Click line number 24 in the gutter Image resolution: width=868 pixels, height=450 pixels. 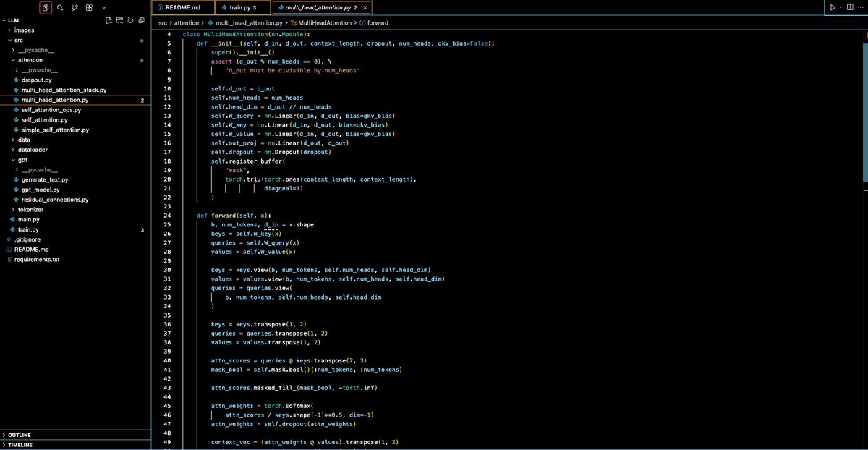tap(169, 216)
